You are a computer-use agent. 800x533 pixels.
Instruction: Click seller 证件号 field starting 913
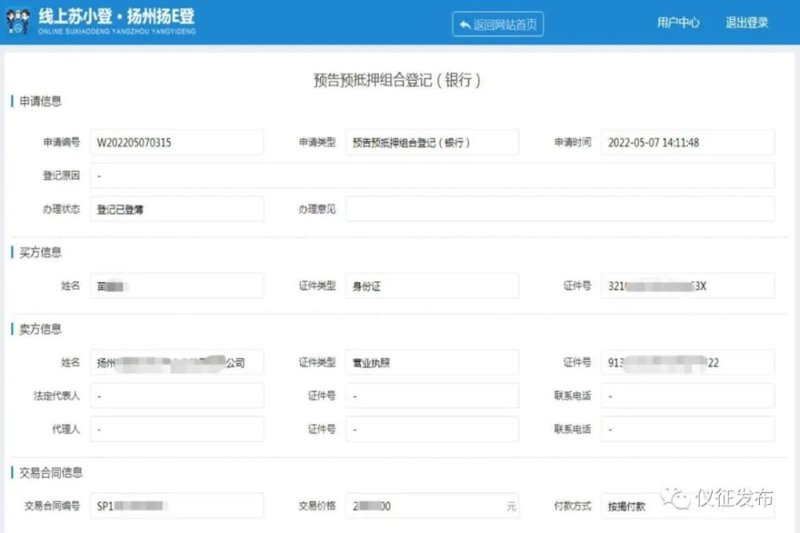pyautogui.click(x=688, y=362)
